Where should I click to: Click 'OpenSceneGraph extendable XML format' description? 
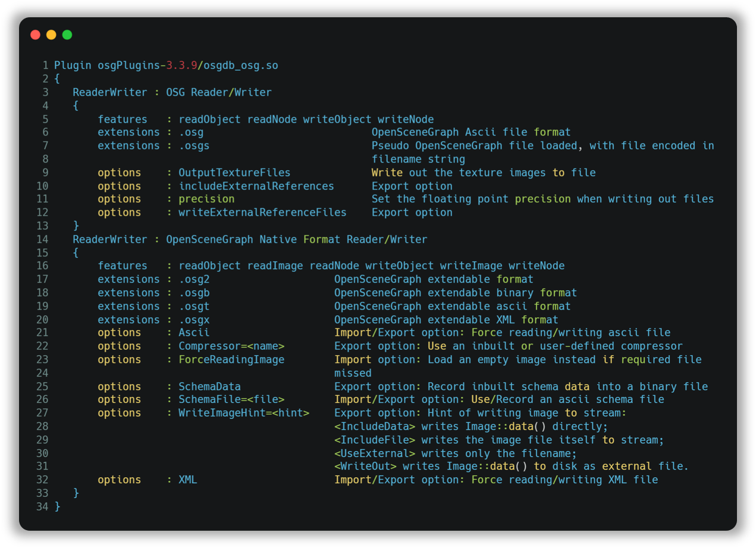446,320
